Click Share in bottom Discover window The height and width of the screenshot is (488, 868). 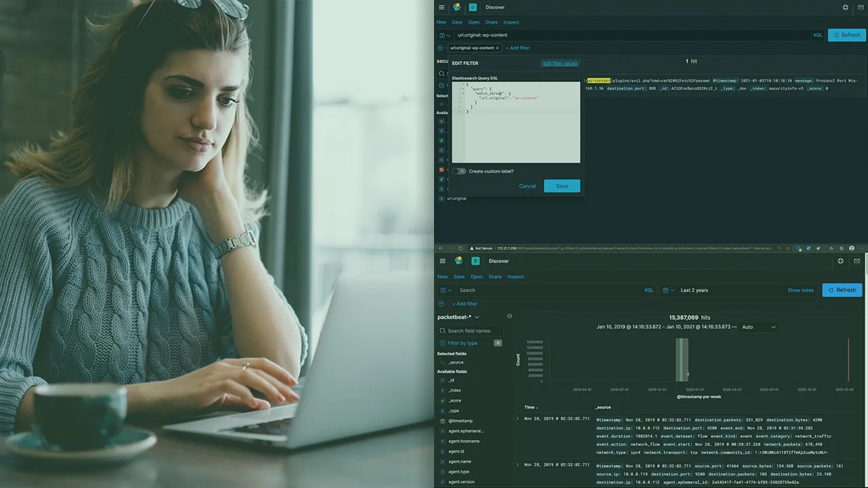tap(495, 277)
